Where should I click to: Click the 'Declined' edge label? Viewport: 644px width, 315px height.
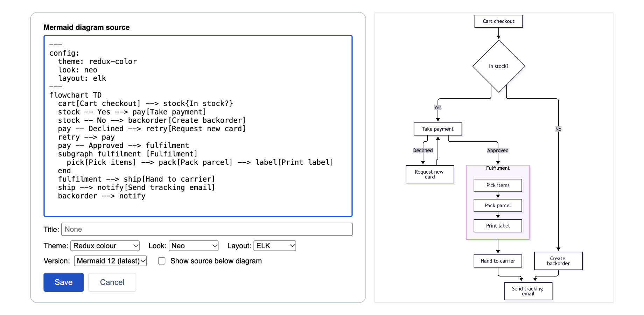point(423,150)
